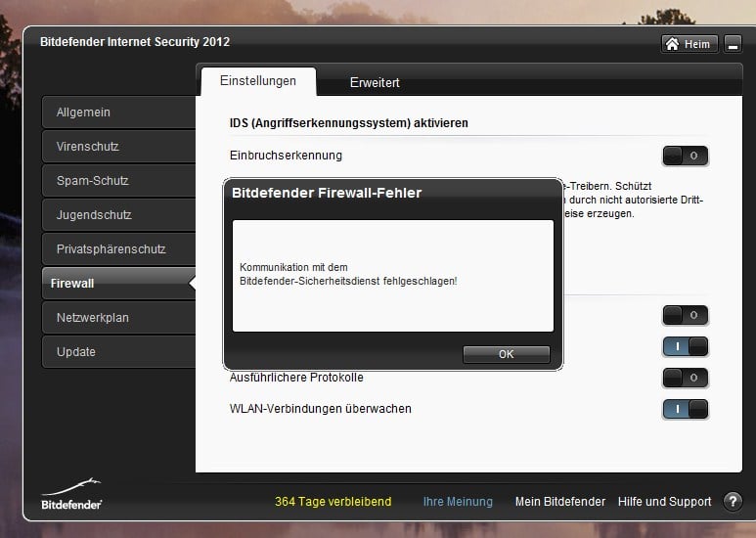Open Hilfe und Support link
The image size is (756, 538).
point(664,502)
